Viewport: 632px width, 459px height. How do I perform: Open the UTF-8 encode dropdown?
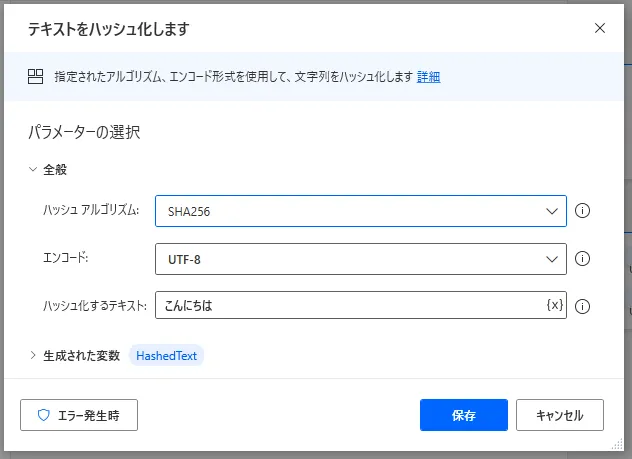click(361, 259)
